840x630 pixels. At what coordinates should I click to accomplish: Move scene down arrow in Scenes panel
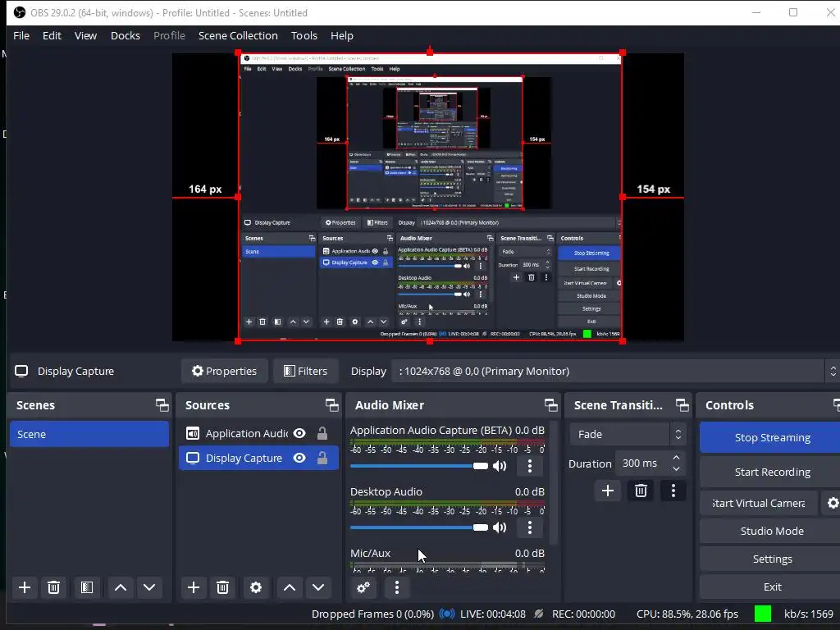click(149, 587)
